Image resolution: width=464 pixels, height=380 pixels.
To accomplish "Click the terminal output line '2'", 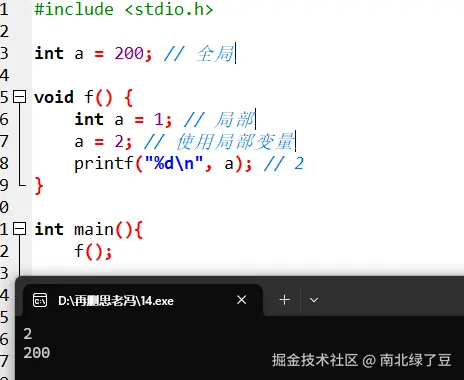I will pyautogui.click(x=28, y=334).
